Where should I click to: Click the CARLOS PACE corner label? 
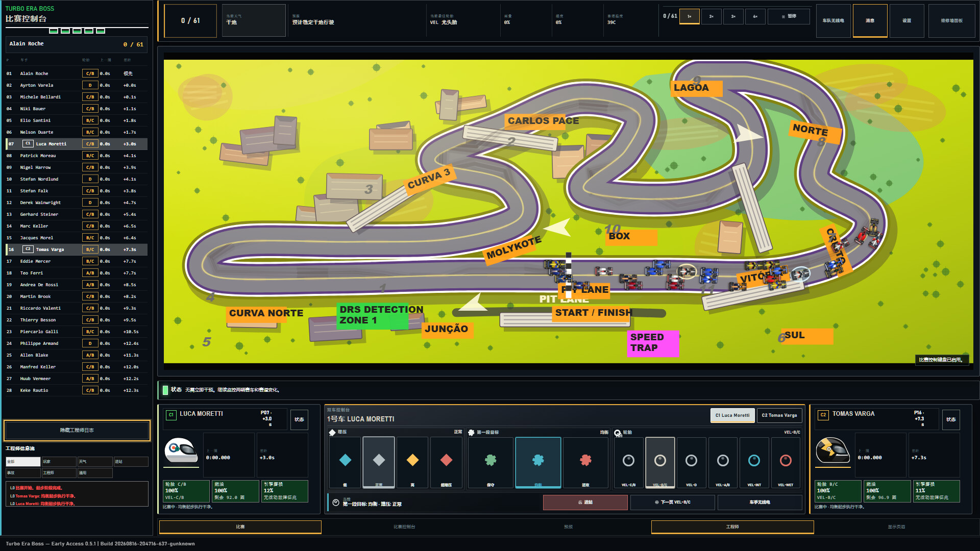(x=543, y=121)
